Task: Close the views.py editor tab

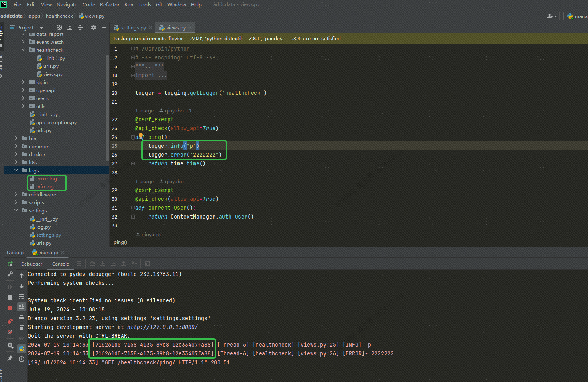Action: (190, 28)
